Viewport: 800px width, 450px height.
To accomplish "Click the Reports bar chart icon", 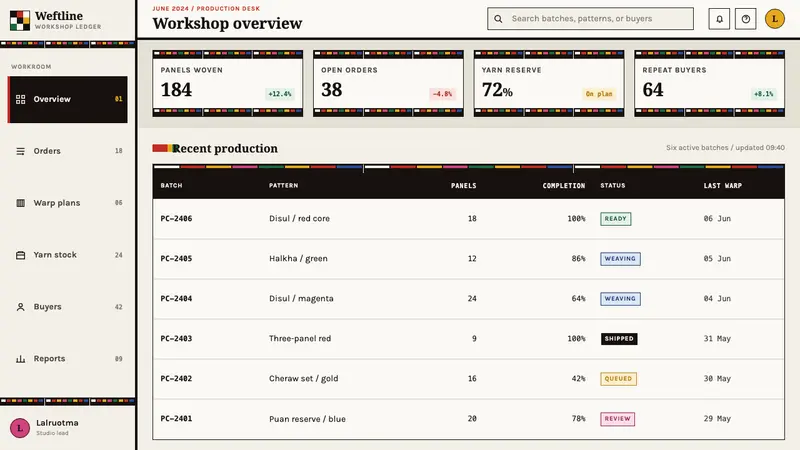I will pos(20,359).
